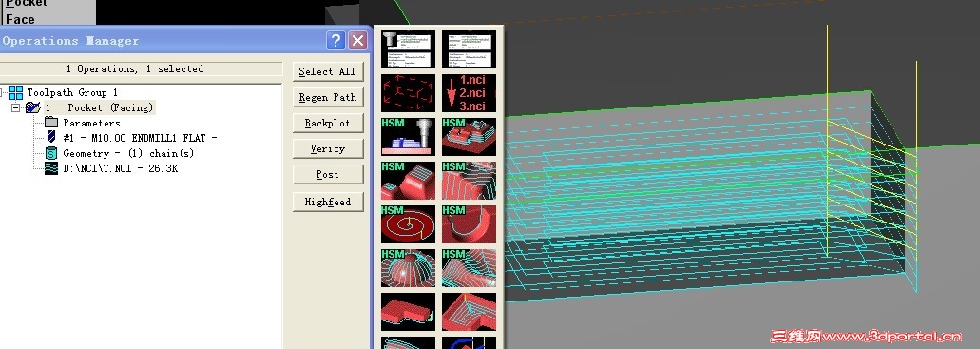Open Geometry - (1) chain(s) entry

[128, 153]
